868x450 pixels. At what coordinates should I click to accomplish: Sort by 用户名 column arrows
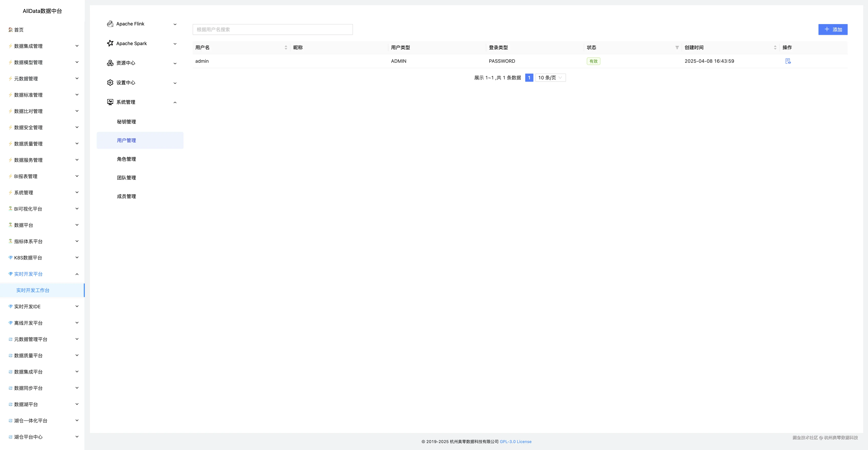point(286,47)
